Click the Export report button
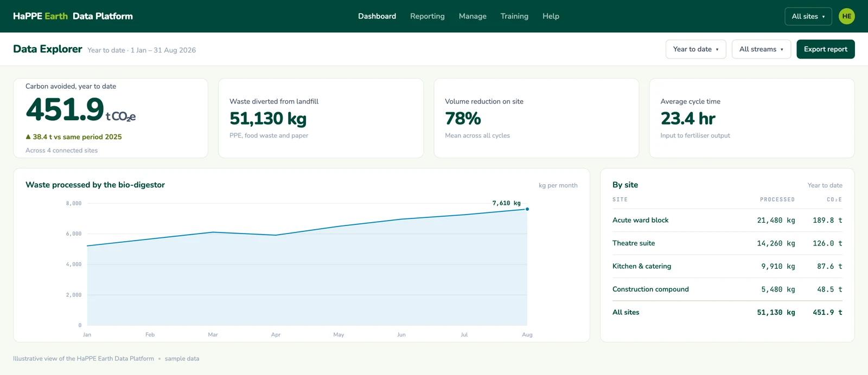868x375 pixels. point(825,49)
